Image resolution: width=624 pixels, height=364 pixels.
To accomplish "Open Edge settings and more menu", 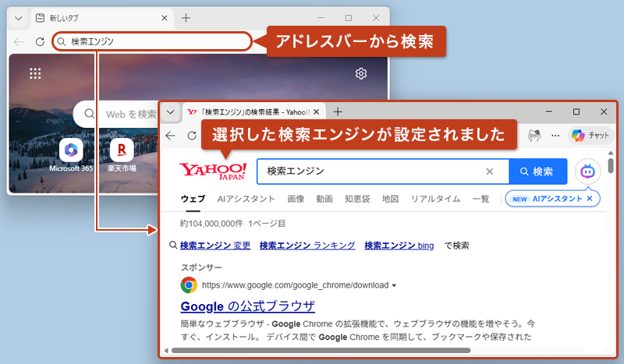I will click(555, 136).
